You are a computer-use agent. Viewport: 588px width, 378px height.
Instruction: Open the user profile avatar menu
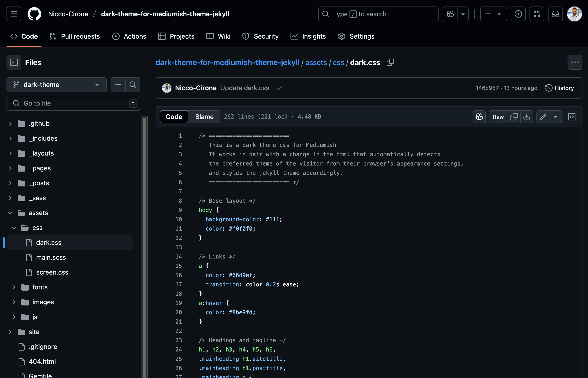coord(574,14)
